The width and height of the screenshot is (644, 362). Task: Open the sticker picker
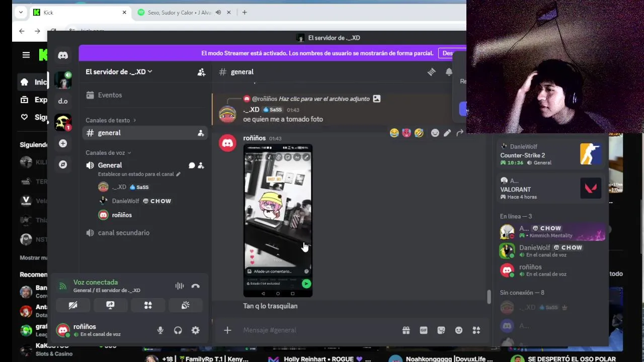click(441, 330)
